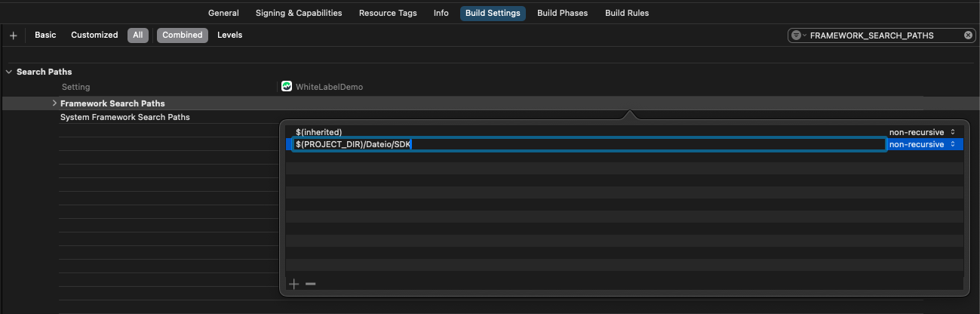Open the Resource Tags tab
Image resolution: width=980 pixels, height=314 pixels.
tap(388, 13)
